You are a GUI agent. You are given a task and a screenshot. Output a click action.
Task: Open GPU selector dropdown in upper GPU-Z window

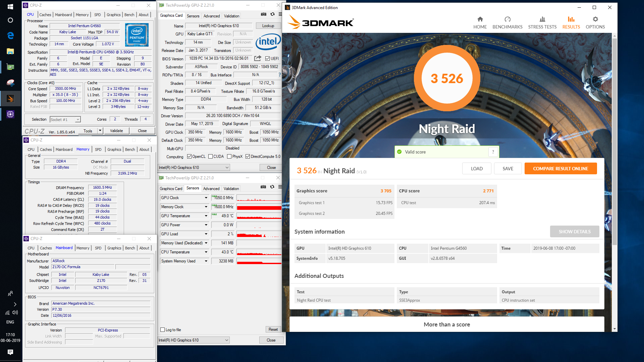coord(194,168)
